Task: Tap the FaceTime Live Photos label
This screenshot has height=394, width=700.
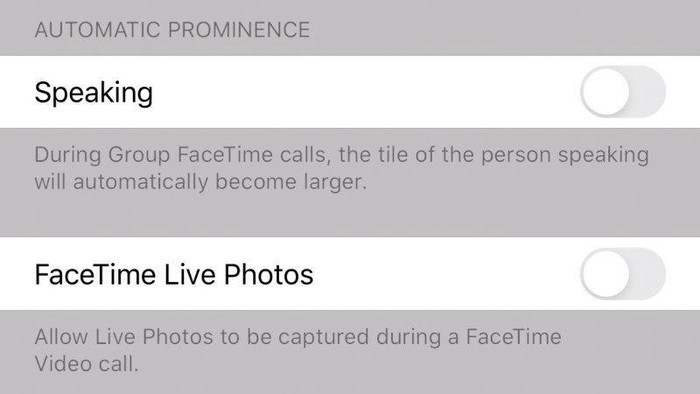Action: pyautogui.click(x=174, y=274)
